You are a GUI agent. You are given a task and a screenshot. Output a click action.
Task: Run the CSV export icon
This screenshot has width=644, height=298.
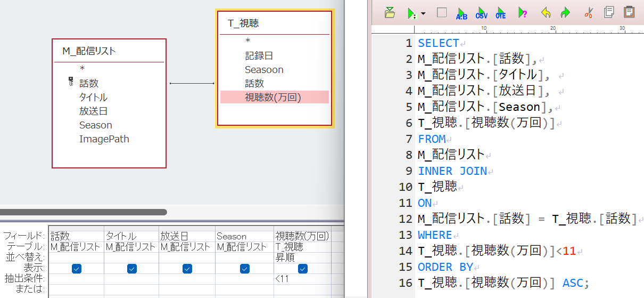click(481, 13)
